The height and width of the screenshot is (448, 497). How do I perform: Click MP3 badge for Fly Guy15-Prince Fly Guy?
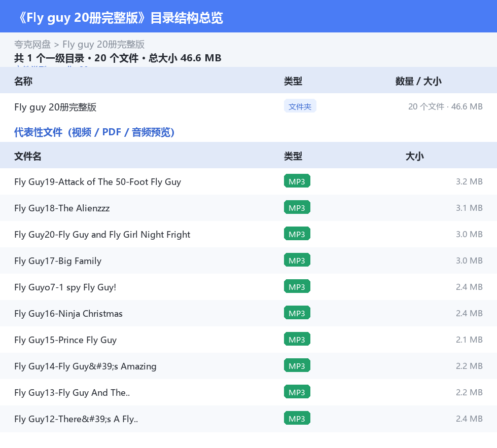[297, 339]
